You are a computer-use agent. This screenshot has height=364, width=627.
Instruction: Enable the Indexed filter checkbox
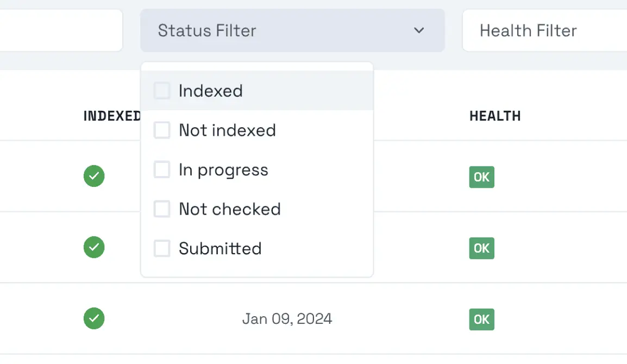point(161,91)
